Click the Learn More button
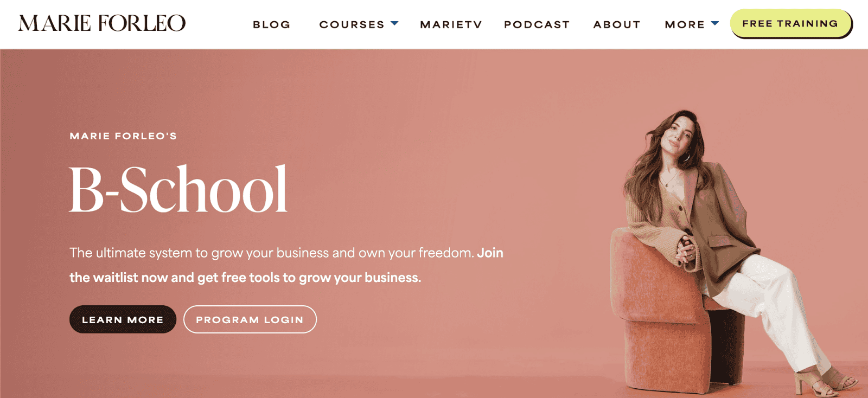The width and height of the screenshot is (868, 398). (x=123, y=319)
